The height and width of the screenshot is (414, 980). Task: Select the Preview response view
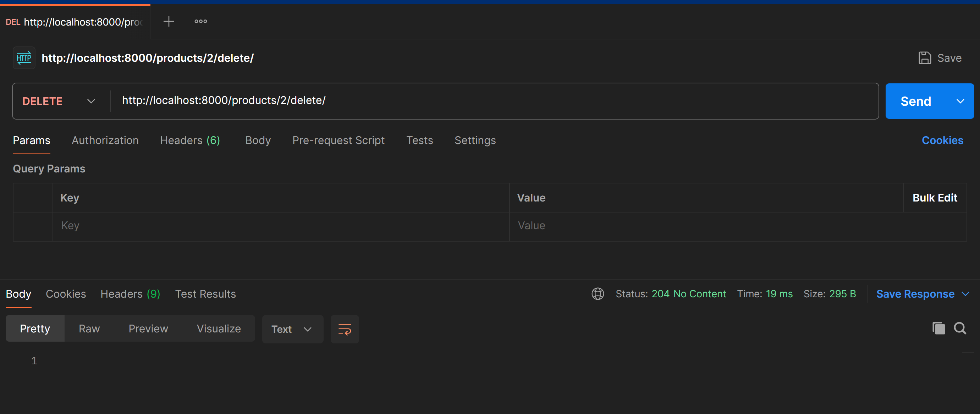pyautogui.click(x=148, y=329)
